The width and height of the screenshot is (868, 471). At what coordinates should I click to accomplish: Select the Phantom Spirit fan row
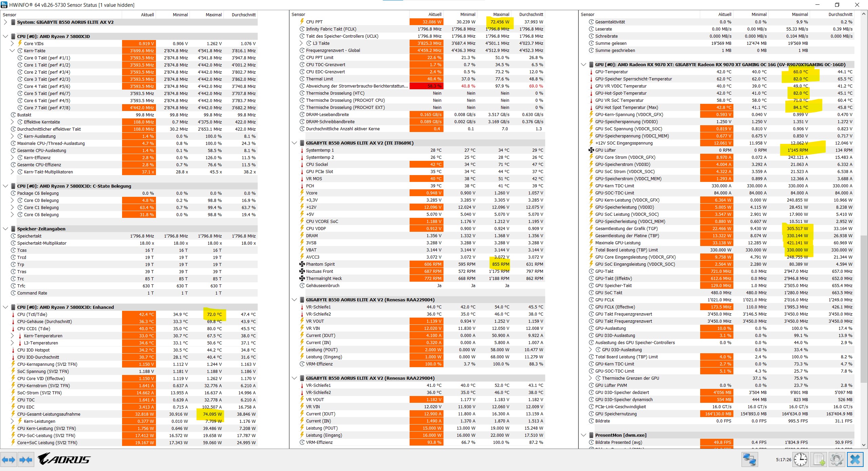tap(320, 264)
